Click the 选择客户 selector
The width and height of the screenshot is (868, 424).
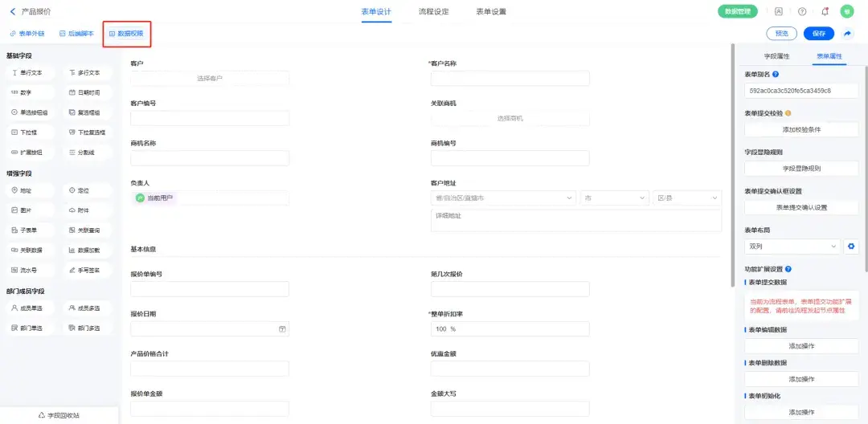210,79
